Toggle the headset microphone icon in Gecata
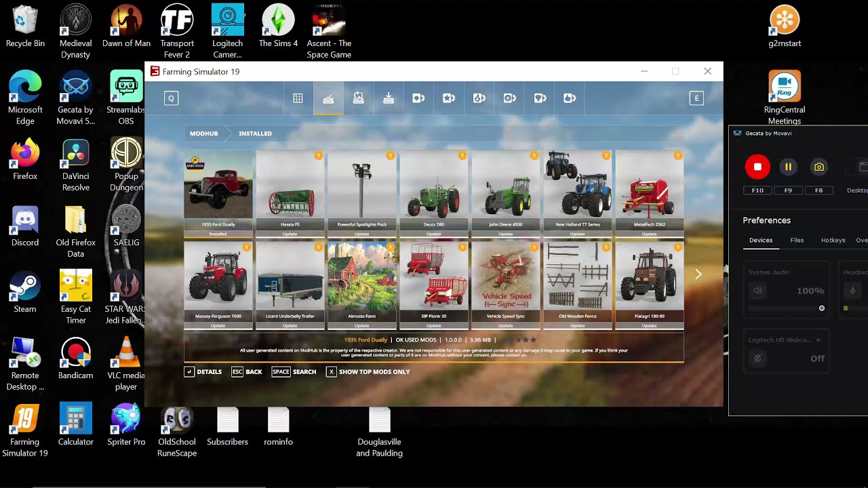The image size is (868, 488). tap(852, 291)
